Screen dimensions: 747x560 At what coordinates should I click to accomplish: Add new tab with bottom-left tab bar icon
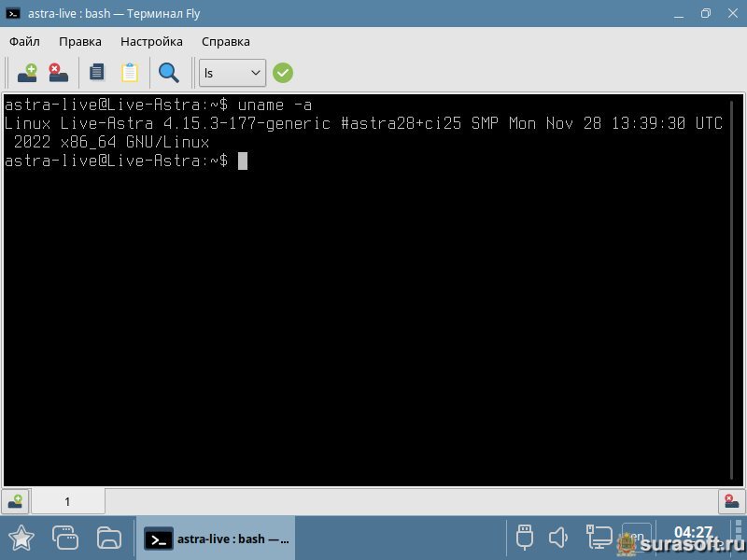click(15, 501)
